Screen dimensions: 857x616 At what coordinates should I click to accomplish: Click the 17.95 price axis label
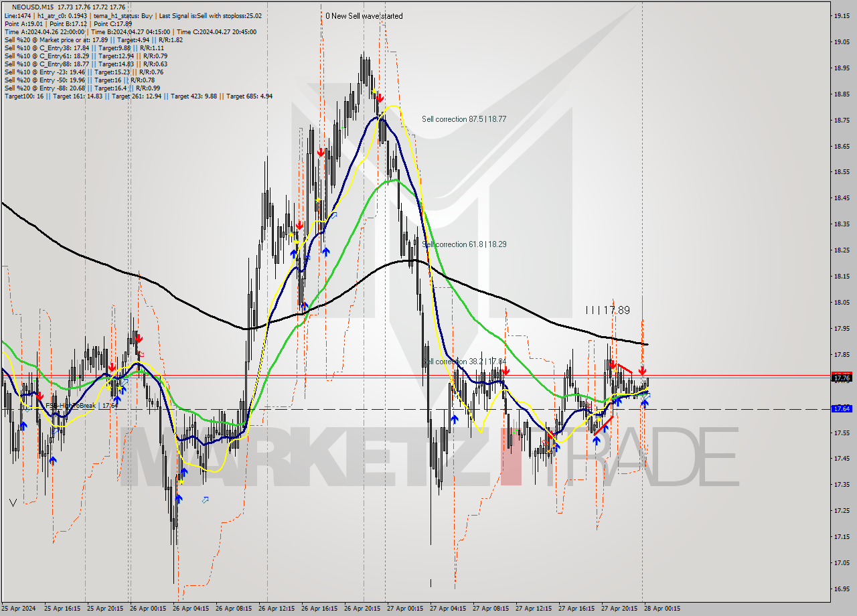842,329
